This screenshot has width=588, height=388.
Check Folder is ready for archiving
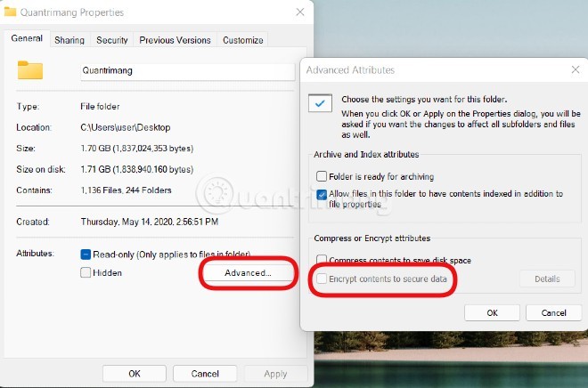322,177
